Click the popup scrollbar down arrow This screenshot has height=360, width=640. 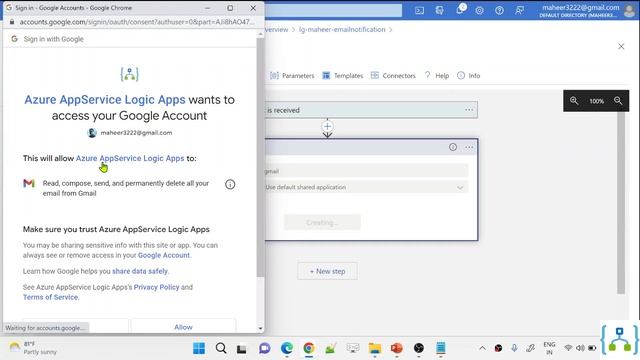260,328
